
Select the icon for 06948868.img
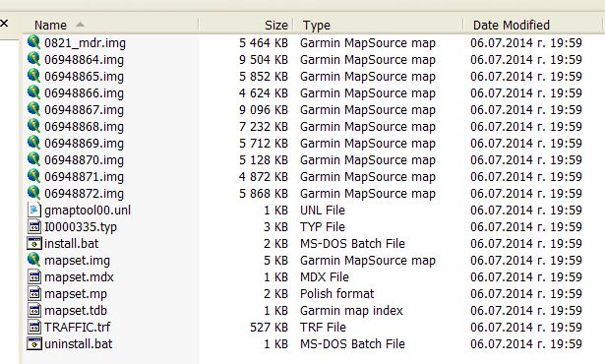click(34, 126)
